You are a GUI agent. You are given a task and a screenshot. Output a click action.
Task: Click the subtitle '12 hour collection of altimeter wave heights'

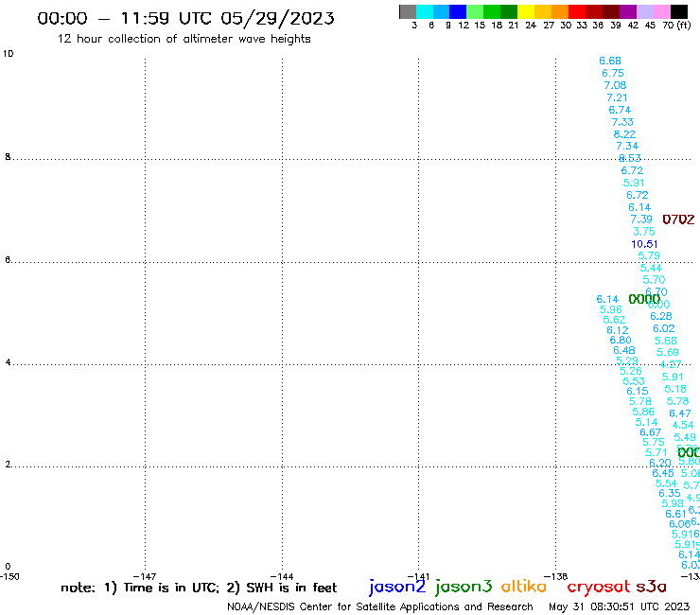point(184,39)
